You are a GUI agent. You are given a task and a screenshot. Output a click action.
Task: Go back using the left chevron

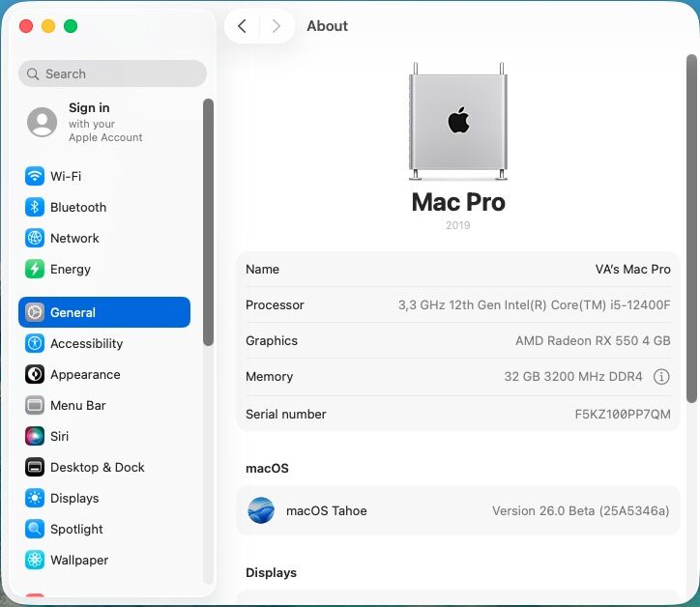(242, 26)
